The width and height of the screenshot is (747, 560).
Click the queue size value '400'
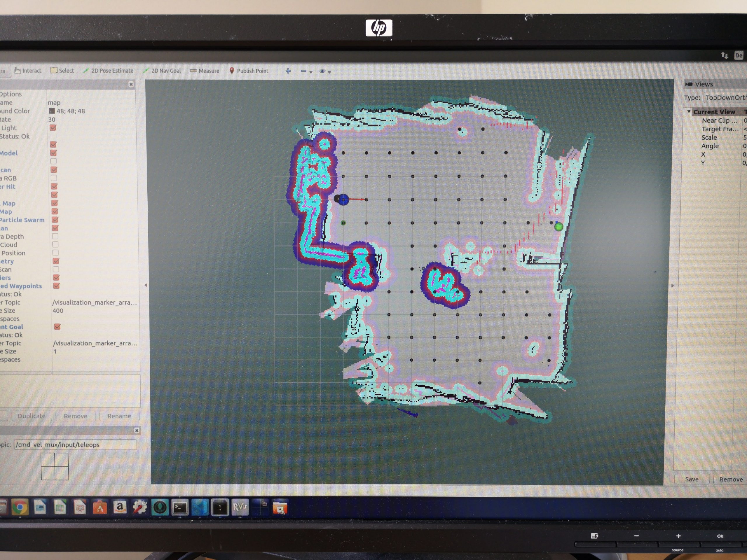click(58, 311)
